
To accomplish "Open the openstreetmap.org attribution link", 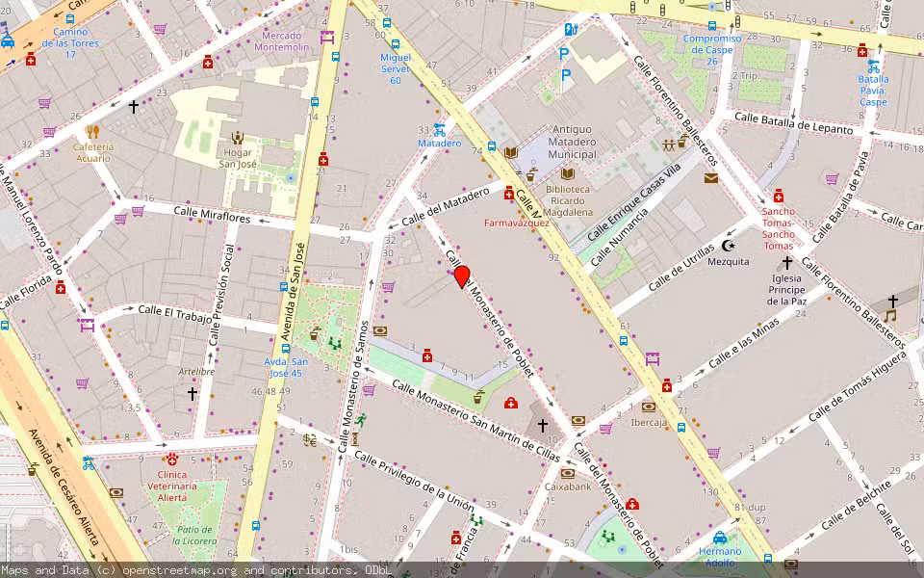I will point(168,570).
